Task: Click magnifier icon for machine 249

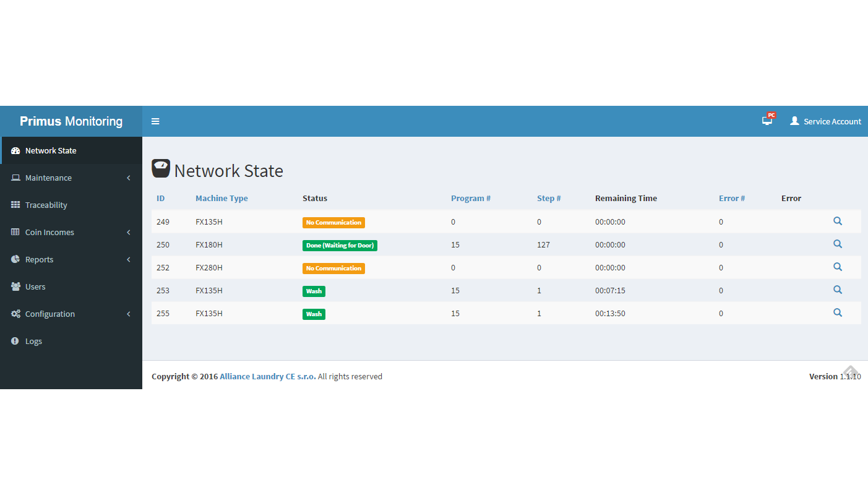Action: click(837, 222)
